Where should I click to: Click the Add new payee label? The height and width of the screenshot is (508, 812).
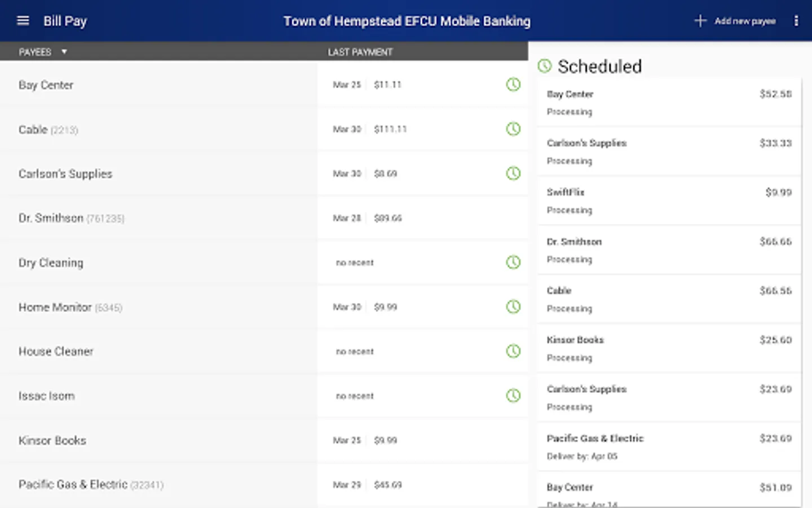click(745, 21)
